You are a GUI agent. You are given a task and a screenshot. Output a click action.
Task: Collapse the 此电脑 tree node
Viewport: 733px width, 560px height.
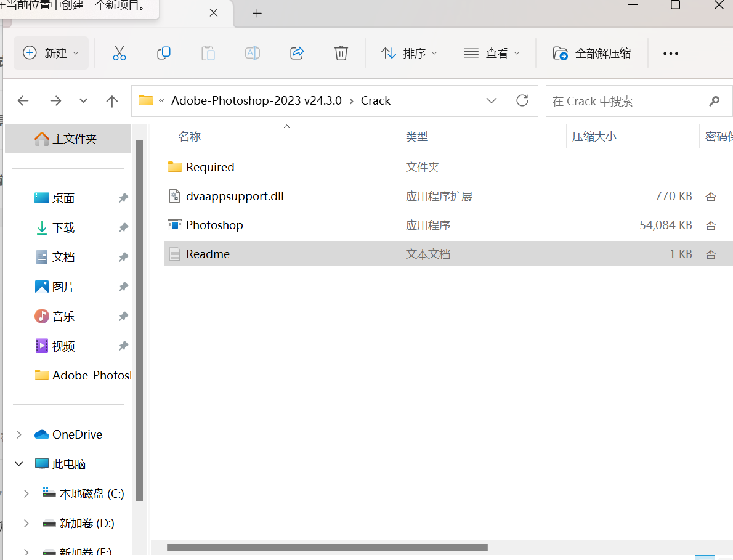pos(18,464)
